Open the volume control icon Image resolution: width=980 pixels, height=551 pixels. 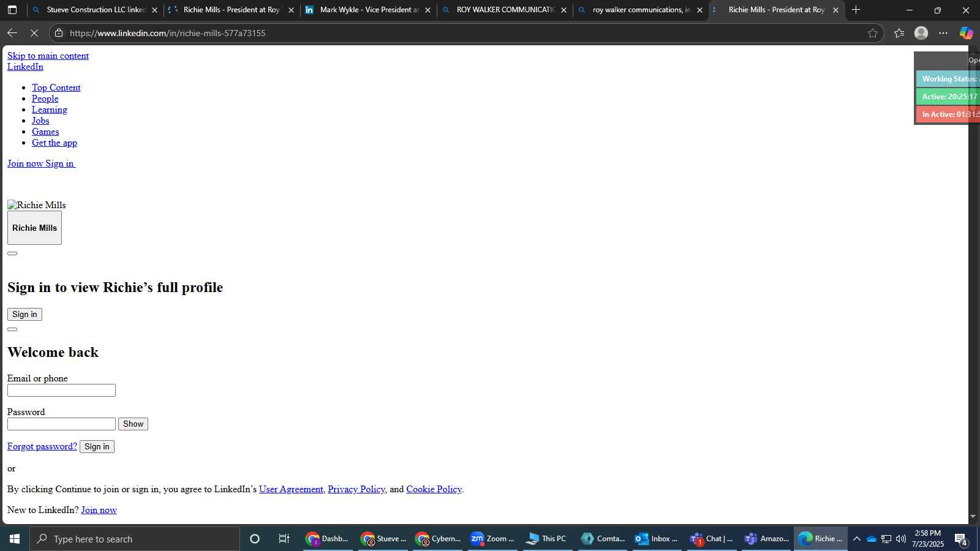[900, 539]
